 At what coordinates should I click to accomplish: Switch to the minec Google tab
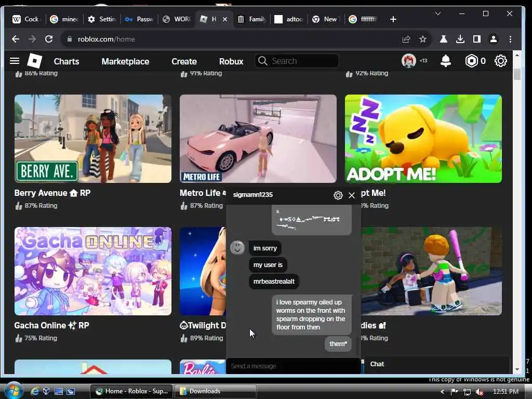[x=64, y=19]
